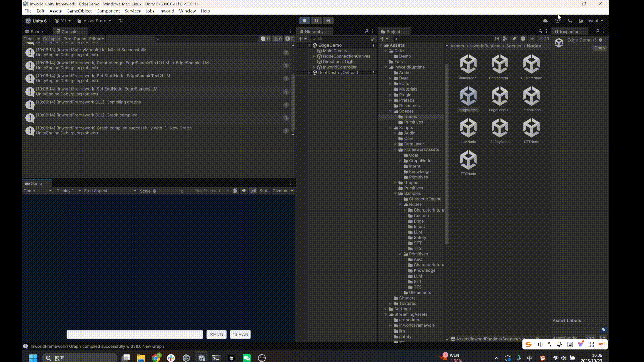Click the Pause playback button
The image size is (644, 362).
point(316,21)
